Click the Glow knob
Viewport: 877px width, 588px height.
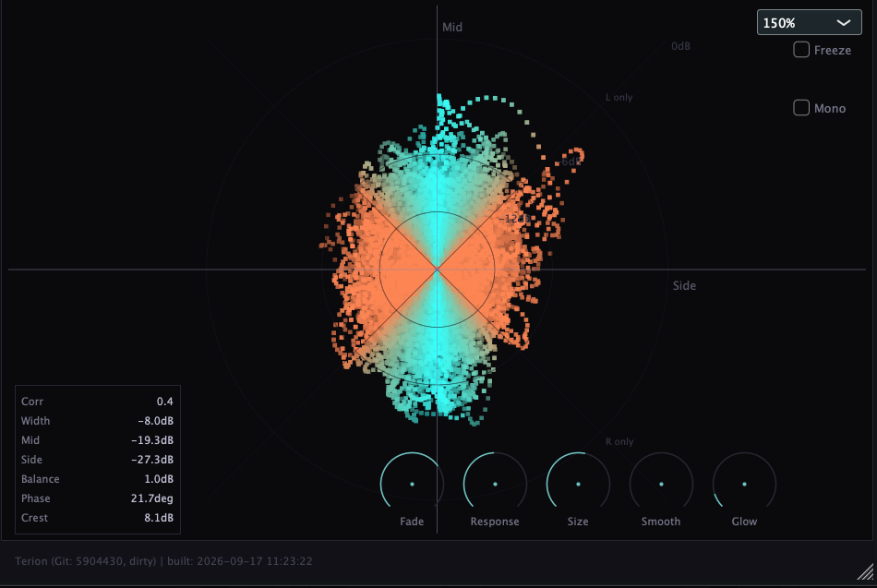(x=744, y=484)
